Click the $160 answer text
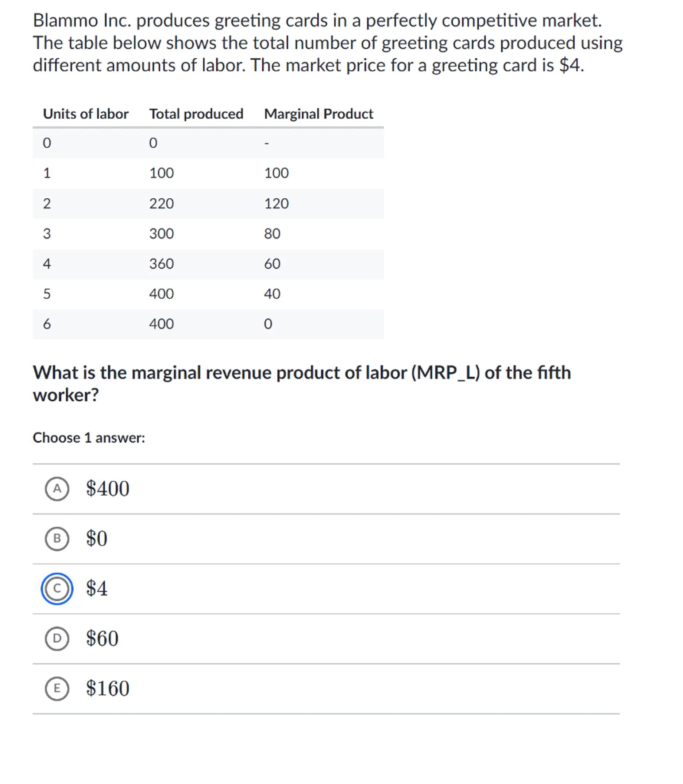 (108, 688)
